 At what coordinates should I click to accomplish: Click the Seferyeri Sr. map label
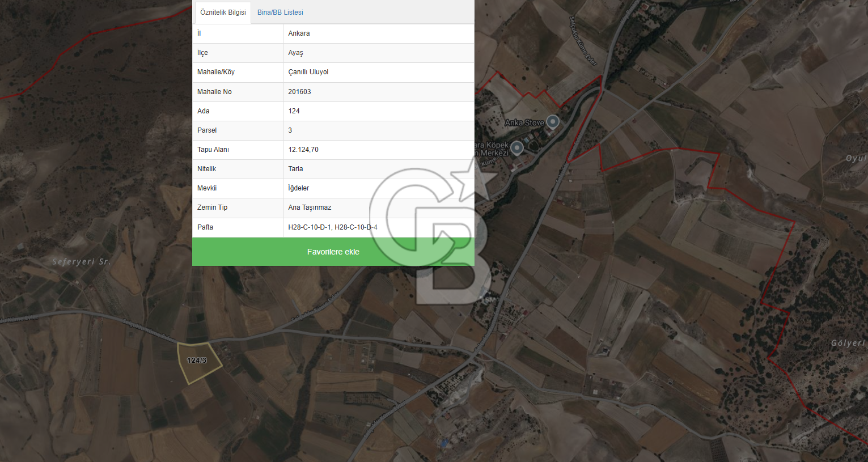81,262
